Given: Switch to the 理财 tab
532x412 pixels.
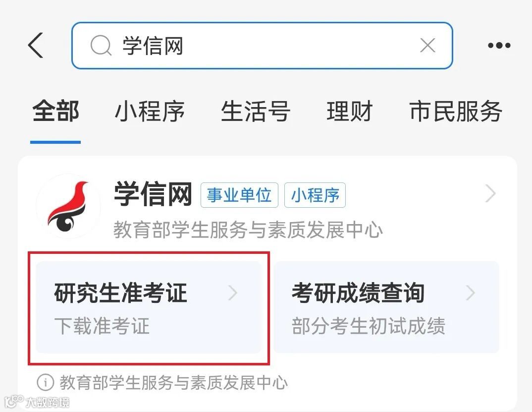Looking at the screenshot, I should tap(349, 112).
